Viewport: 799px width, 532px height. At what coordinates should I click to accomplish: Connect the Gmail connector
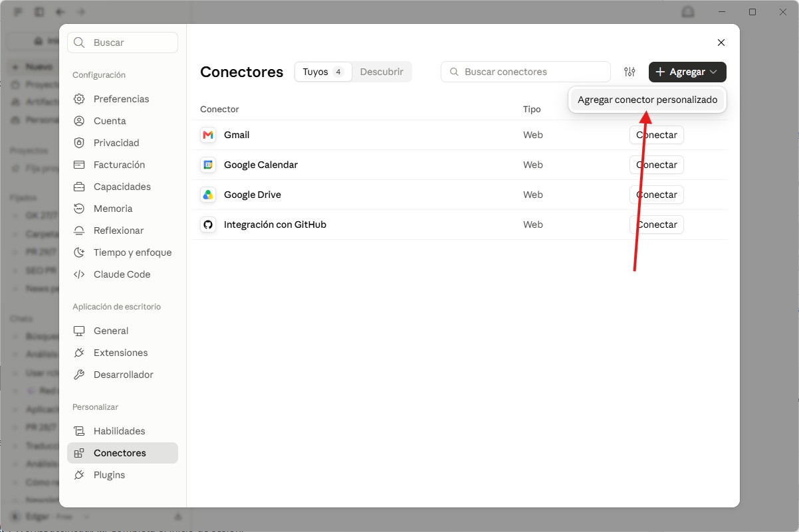656,135
